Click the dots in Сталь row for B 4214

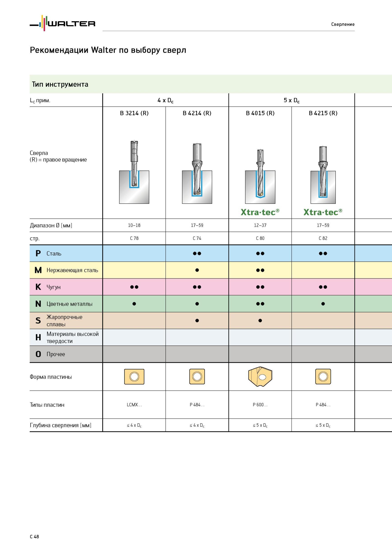click(197, 254)
